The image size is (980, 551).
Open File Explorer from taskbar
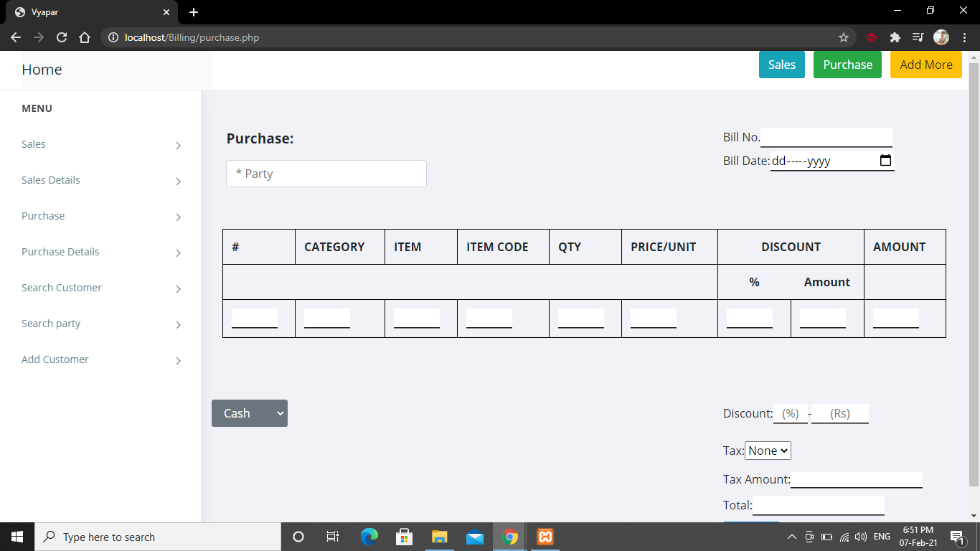(x=439, y=537)
